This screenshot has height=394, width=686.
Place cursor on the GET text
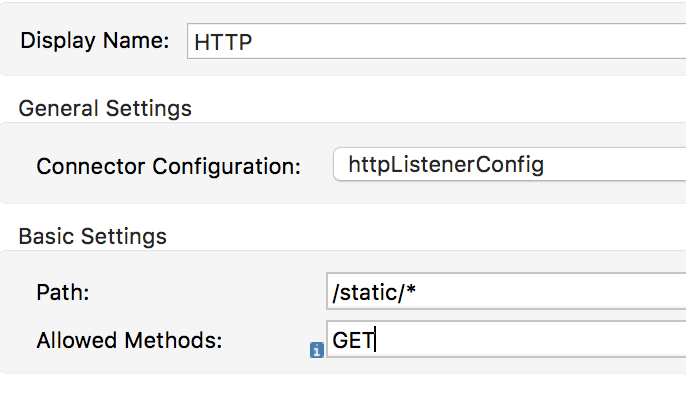[353, 340]
